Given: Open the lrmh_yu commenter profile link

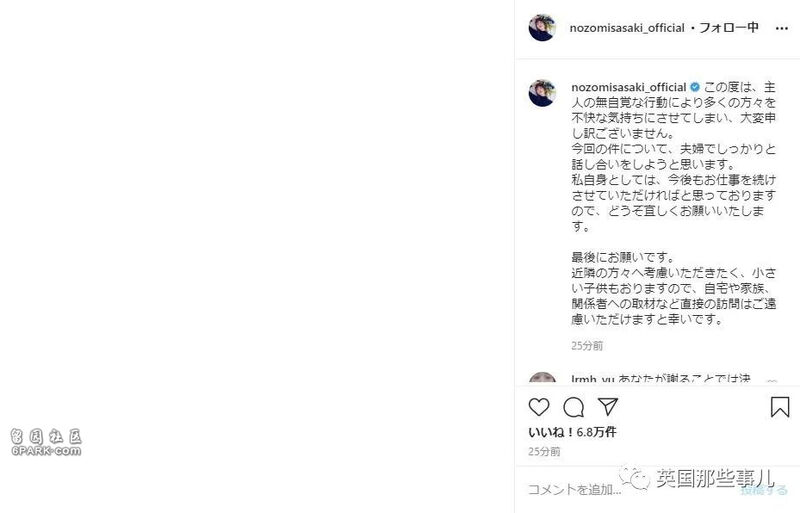Looking at the screenshot, I should click(593, 379).
